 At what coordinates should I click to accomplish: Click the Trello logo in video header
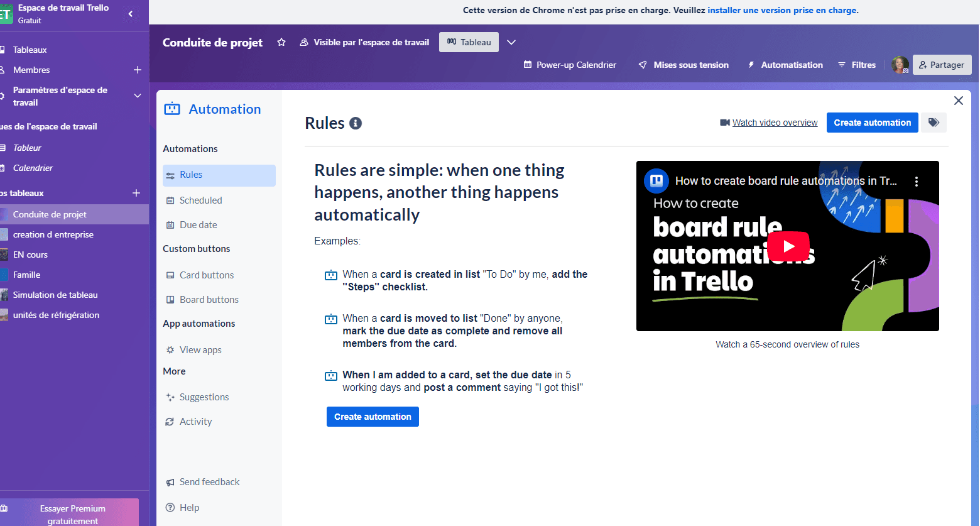point(656,181)
